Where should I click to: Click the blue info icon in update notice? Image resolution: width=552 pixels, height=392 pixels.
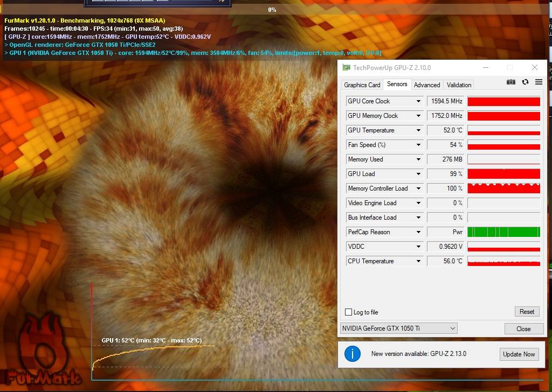[x=352, y=354]
